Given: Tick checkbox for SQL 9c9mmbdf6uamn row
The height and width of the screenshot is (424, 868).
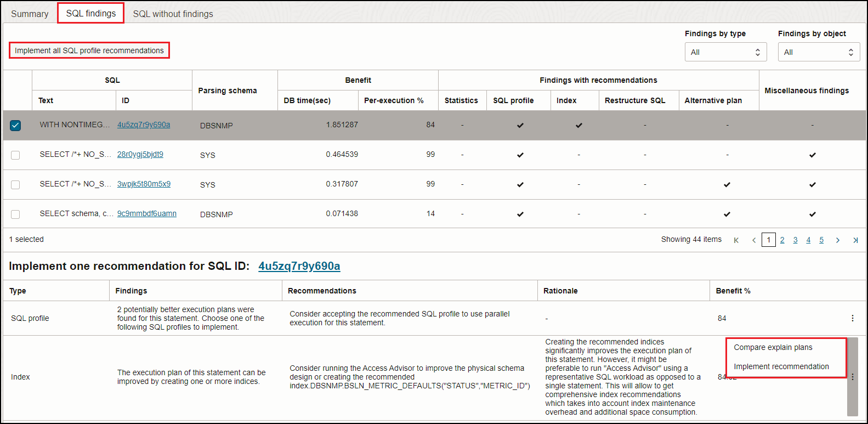Looking at the screenshot, I should point(15,214).
